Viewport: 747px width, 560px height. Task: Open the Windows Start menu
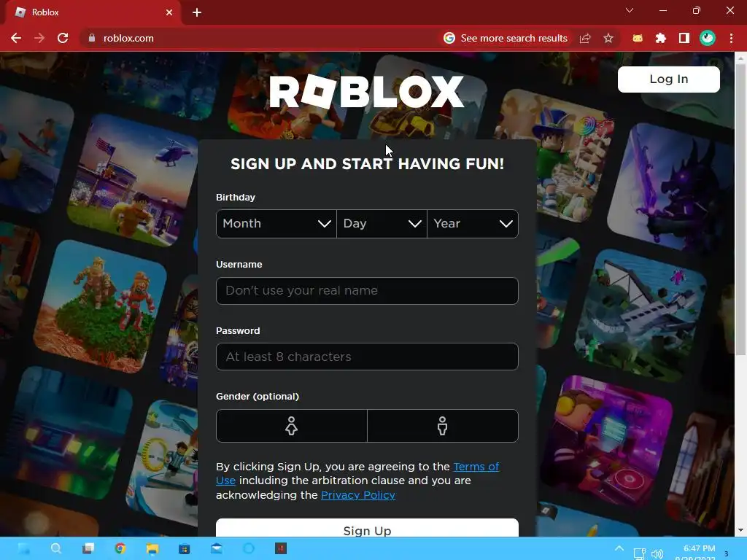pos(24,548)
